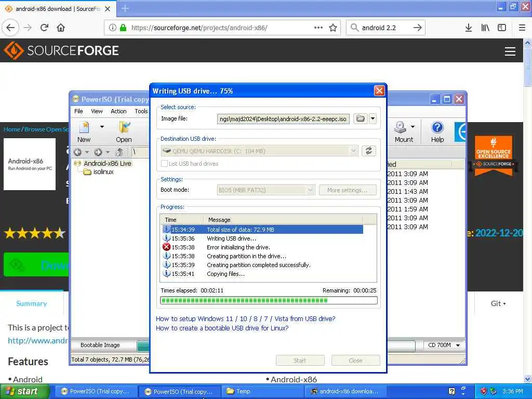This screenshot has height=399, width=532.
Task: Expand the forward history arrow in PowerISO
Action: (108, 152)
